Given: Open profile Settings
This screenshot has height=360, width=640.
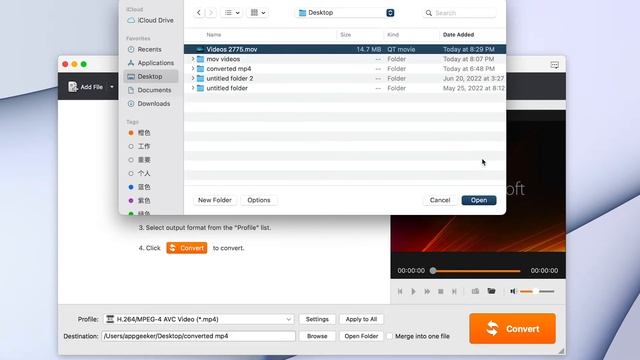Looking at the screenshot, I should [x=317, y=319].
